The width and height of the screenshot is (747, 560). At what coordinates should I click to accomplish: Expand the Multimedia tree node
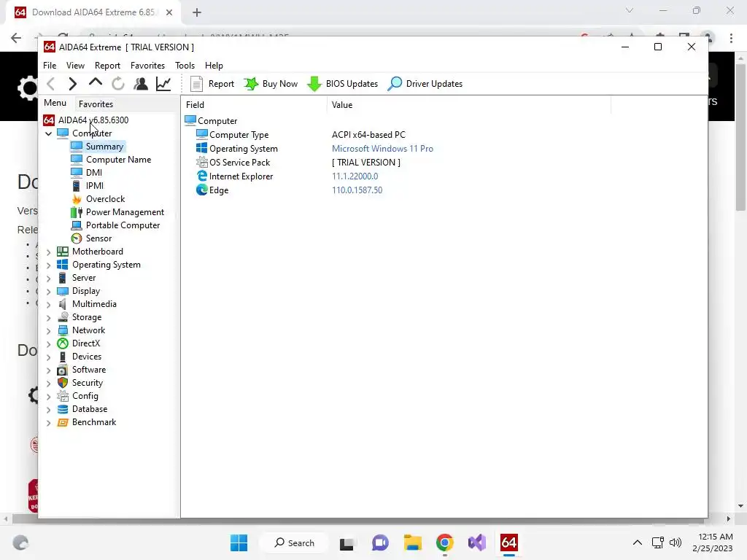tap(49, 304)
